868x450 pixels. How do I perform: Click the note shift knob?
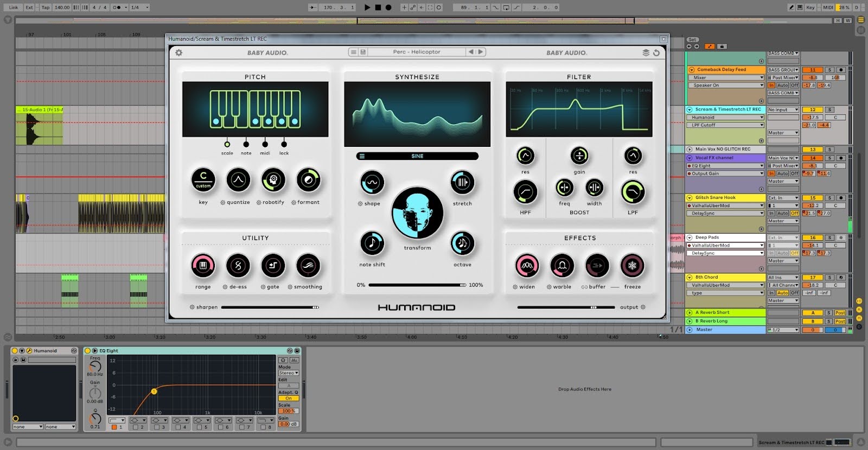pos(372,243)
